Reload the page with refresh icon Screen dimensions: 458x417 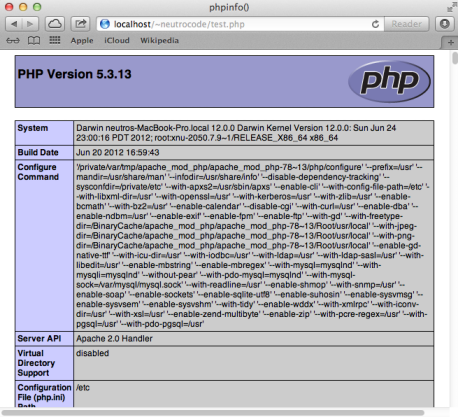coord(375,24)
